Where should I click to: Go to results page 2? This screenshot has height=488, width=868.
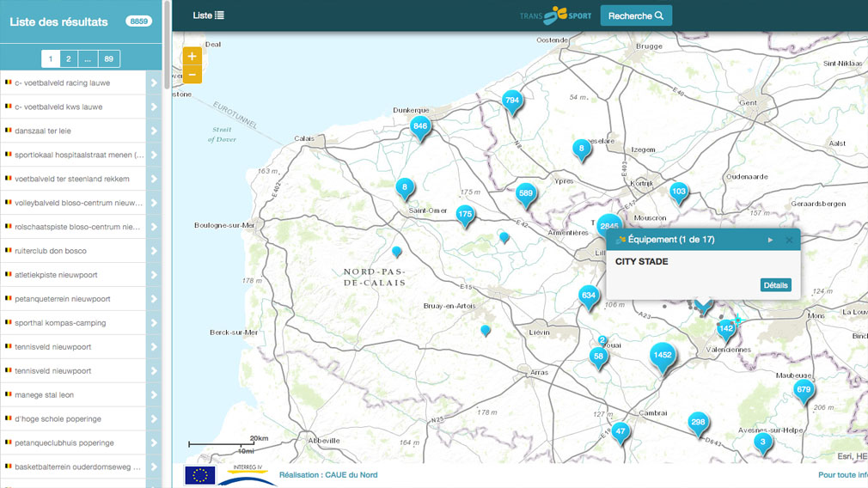pyautogui.click(x=69, y=58)
